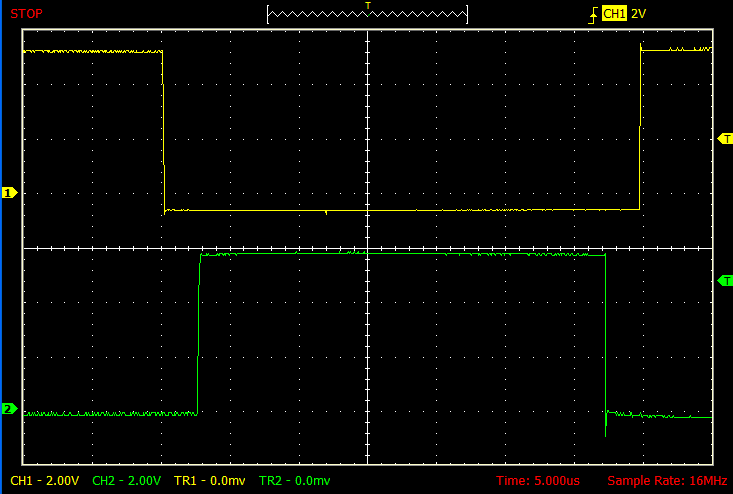The width and height of the screenshot is (733, 494).
Task: Click the TR2 - 0.0mv readout
Action: tap(295, 480)
